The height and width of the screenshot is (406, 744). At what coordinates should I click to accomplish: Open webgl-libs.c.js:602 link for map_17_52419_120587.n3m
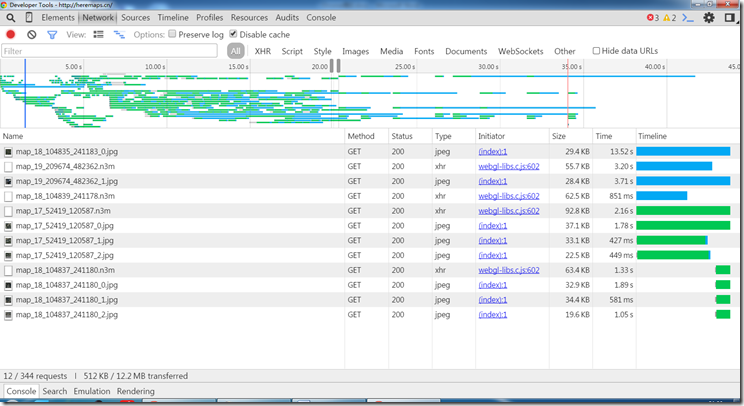pyautogui.click(x=509, y=211)
